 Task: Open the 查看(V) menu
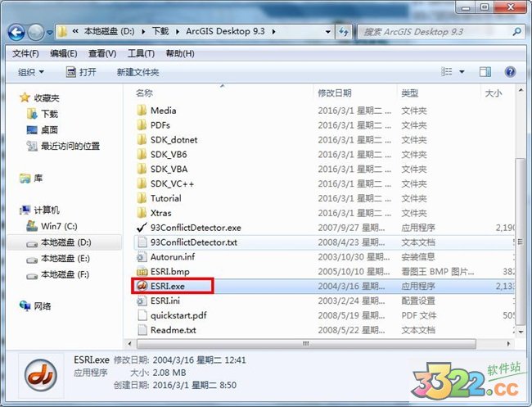pos(102,53)
